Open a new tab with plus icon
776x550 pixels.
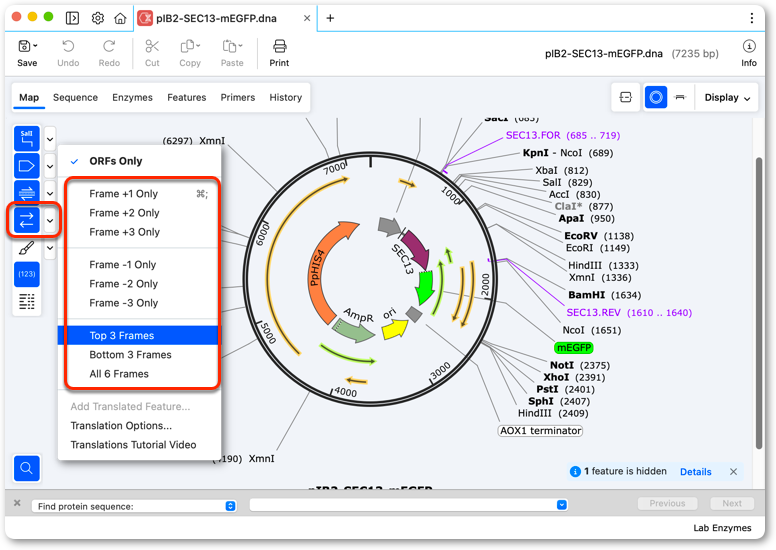click(x=330, y=18)
